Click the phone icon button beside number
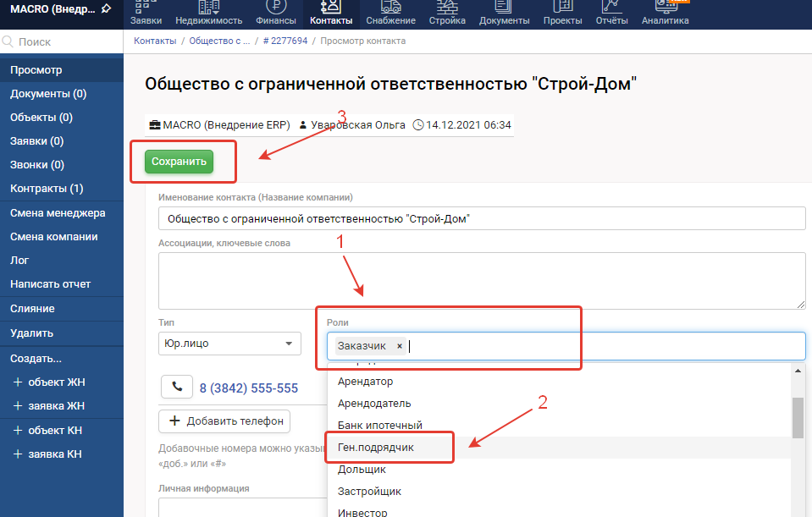This screenshot has height=517, width=812. pos(177,388)
